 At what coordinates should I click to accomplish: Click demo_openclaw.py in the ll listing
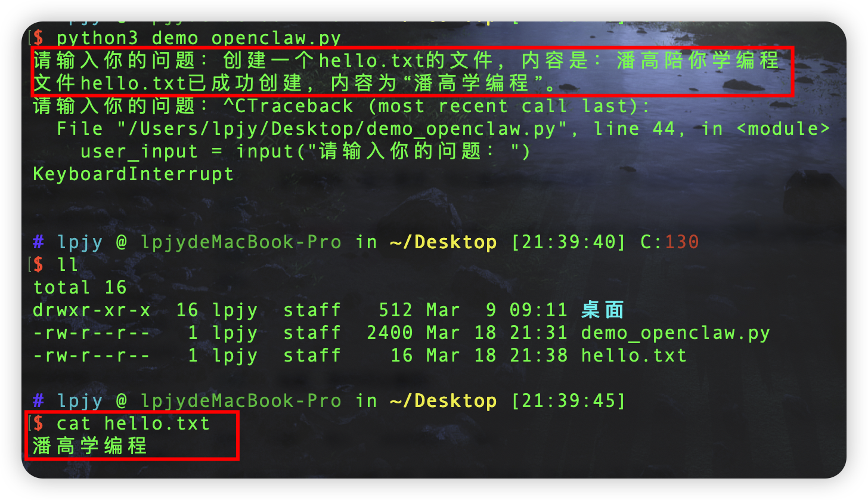pyautogui.click(x=675, y=333)
